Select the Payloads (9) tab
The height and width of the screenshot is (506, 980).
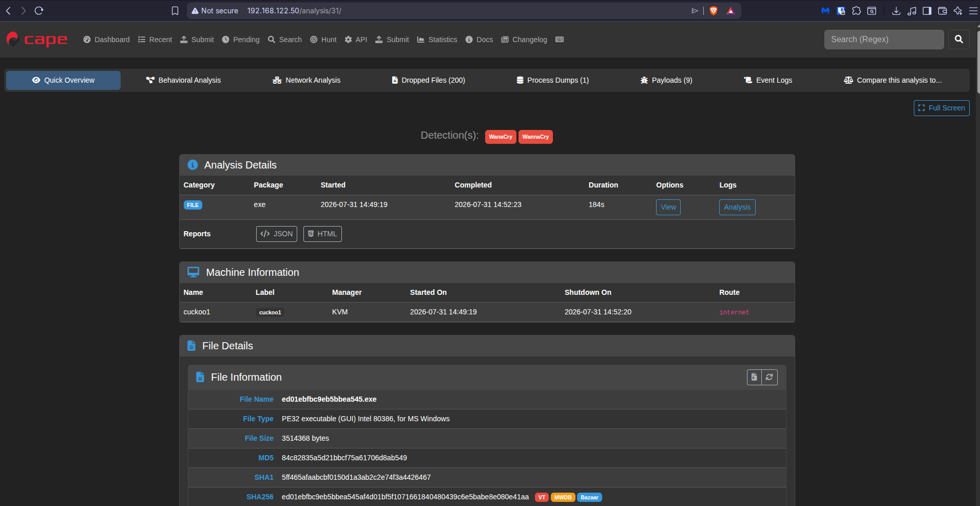666,80
